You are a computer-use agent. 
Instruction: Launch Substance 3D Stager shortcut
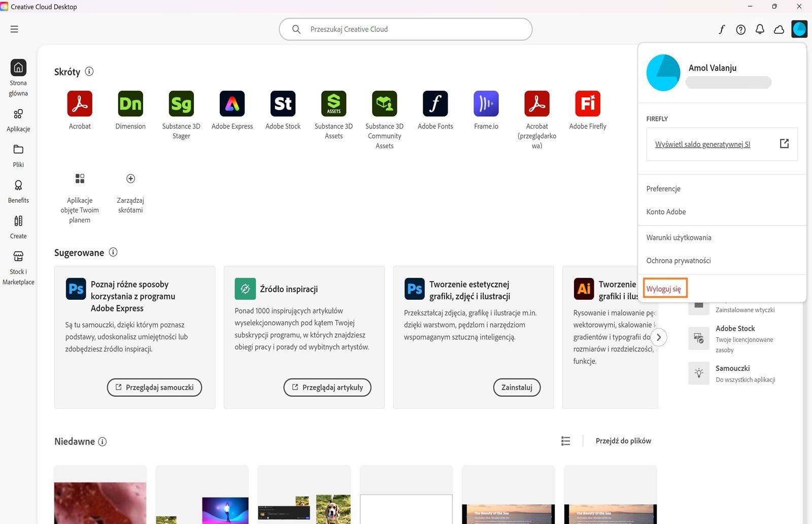coord(181,103)
